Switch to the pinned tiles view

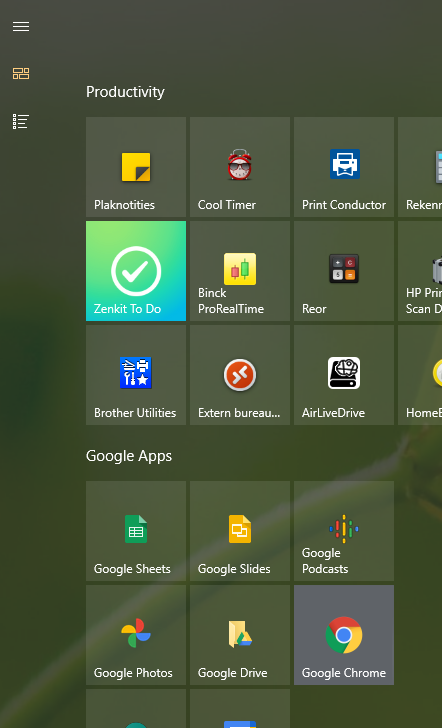click(21, 73)
